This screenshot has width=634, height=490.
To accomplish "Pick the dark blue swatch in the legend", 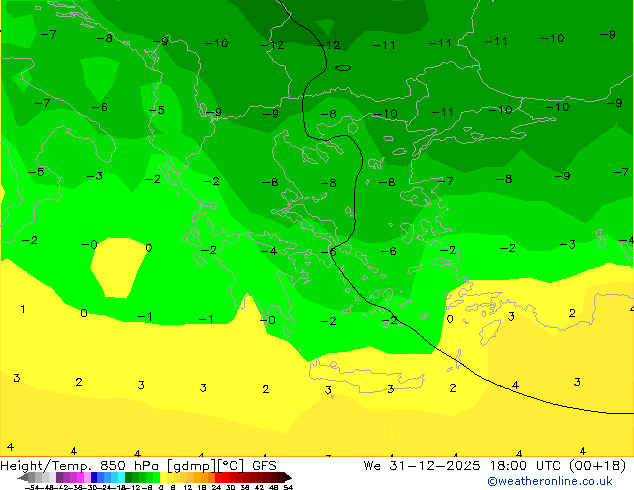I will pos(94,478).
